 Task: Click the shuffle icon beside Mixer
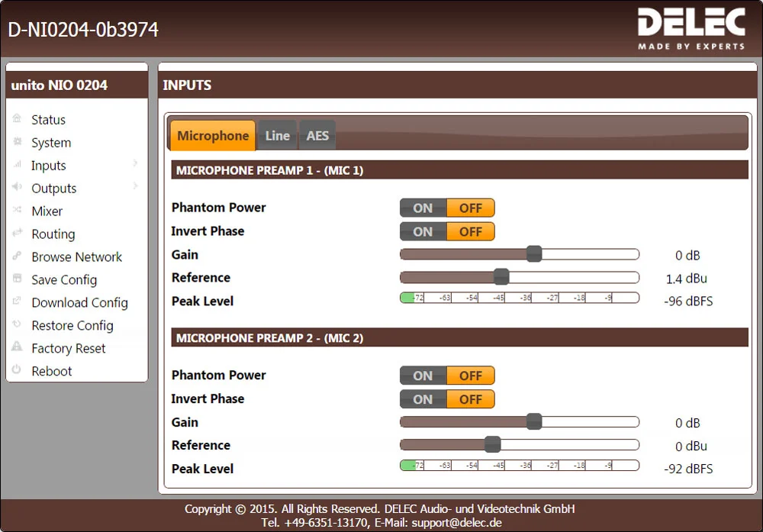(17, 209)
